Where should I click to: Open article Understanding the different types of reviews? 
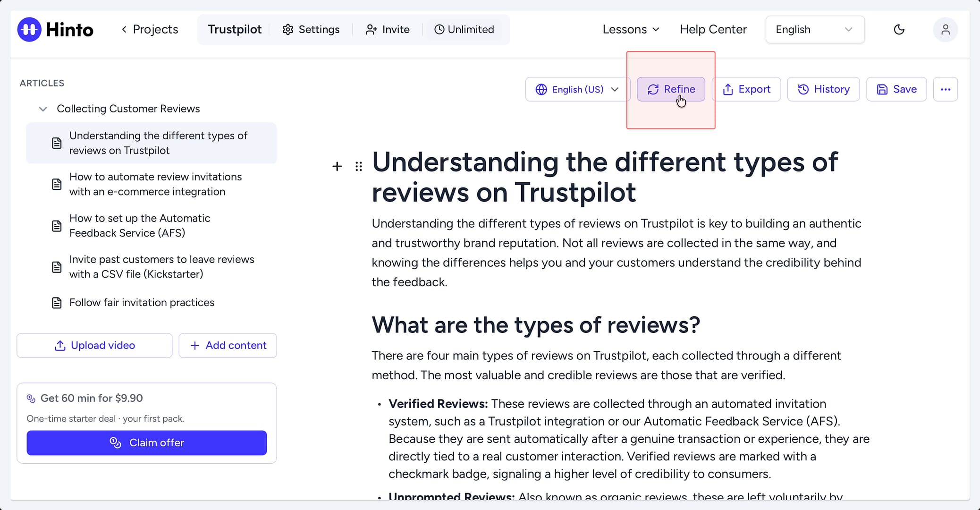pyautogui.click(x=151, y=143)
